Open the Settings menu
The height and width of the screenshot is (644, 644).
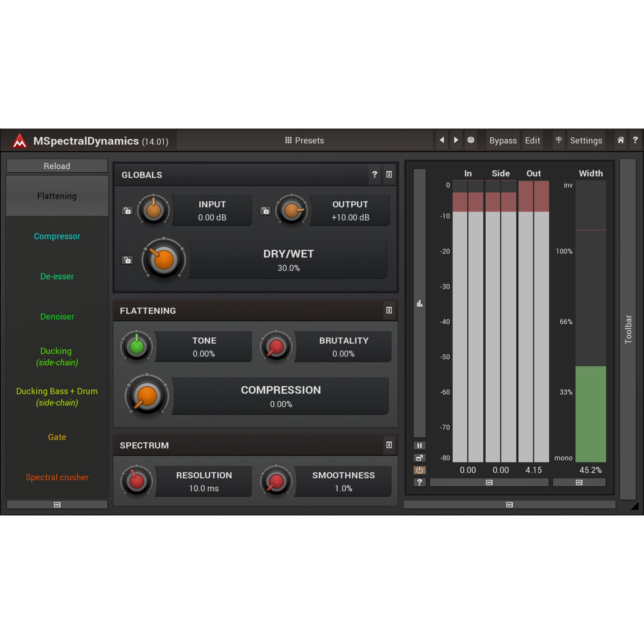pyautogui.click(x=586, y=140)
